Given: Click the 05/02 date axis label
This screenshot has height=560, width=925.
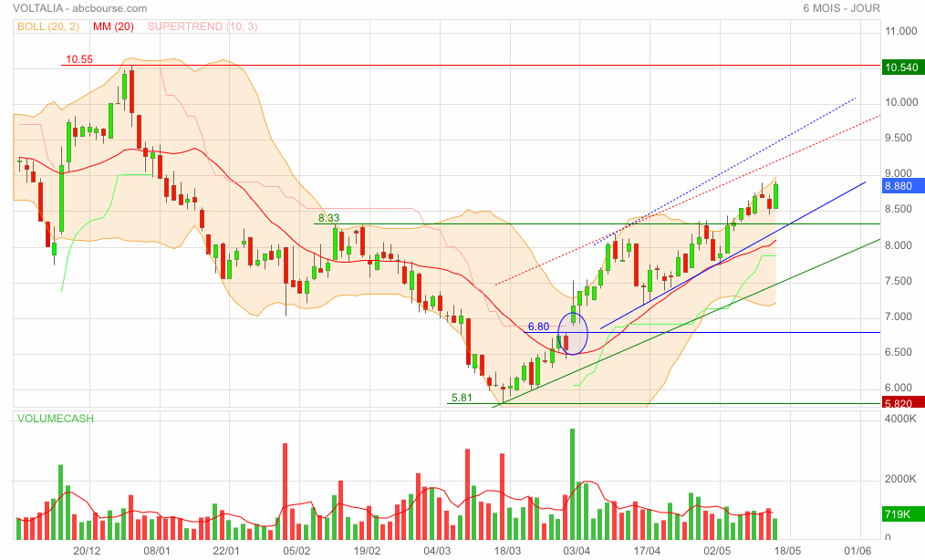Looking at the screenshot, I should (296, 551).
